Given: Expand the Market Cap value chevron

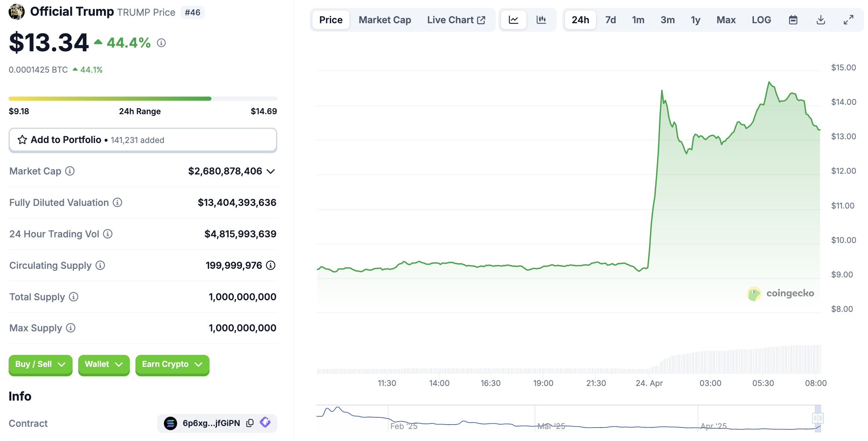Looking at the screenshot, I should click(271, 171).
